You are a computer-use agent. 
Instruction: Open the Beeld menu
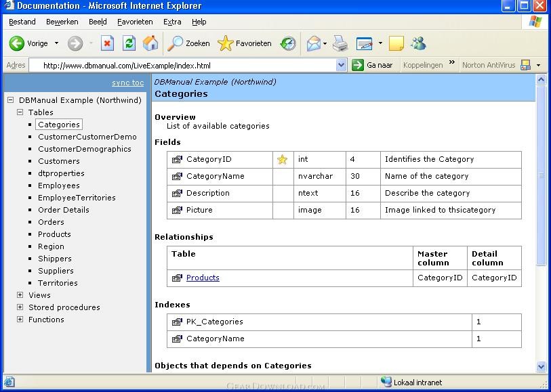coord(98,22)
